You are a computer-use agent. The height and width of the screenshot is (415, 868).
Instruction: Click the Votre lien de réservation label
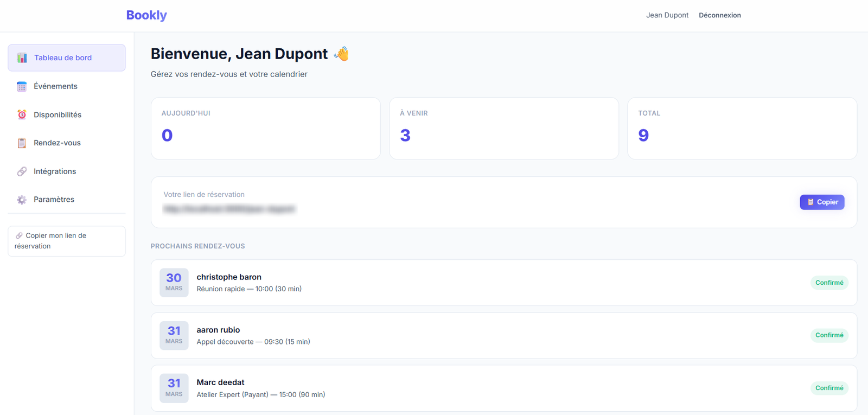point(204,194)
